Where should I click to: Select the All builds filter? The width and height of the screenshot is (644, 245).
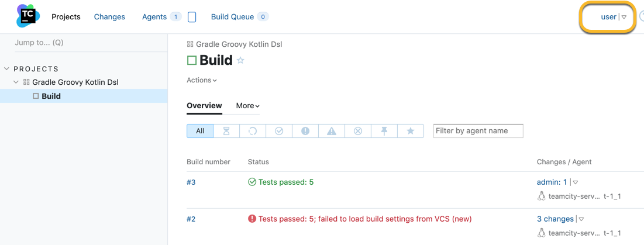click(200, 131)
